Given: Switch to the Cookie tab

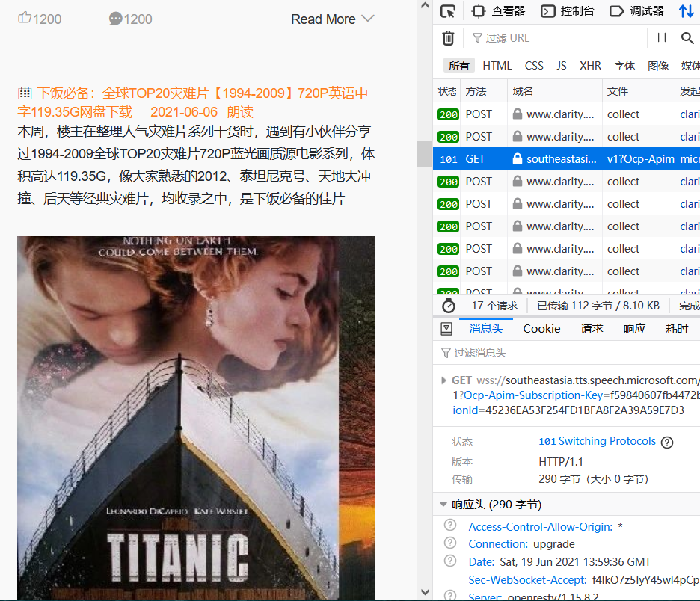Looking at the screenshot, I should [x=541, y=329].
